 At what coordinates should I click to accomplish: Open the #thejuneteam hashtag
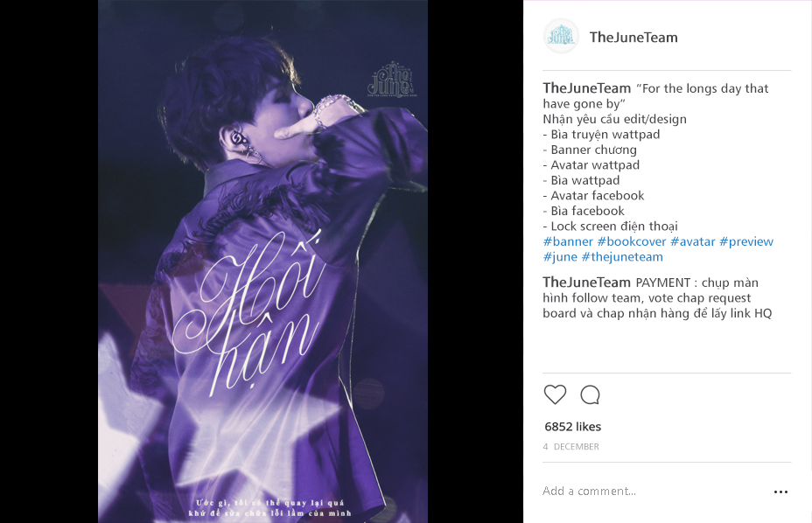coord(622,257)
